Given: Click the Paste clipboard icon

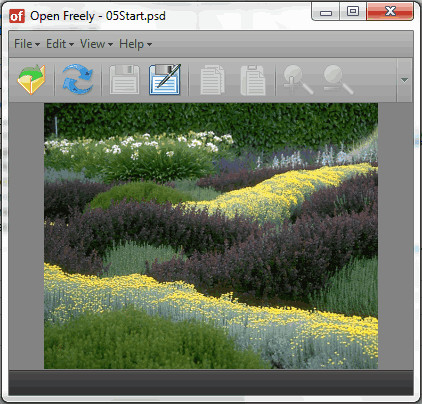Looking at the screenshot, I should (253, 80).
